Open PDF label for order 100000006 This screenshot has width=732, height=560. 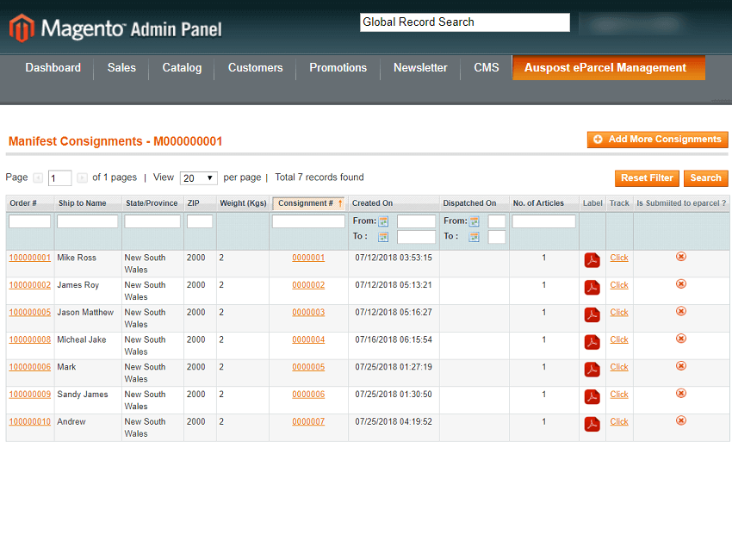[592, 370]
